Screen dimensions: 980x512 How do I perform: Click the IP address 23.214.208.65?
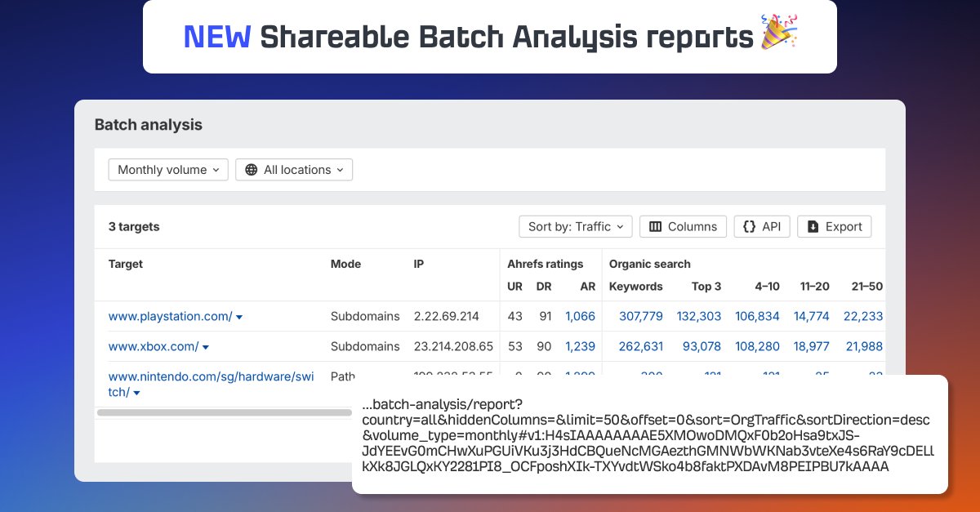coord(453,346)
